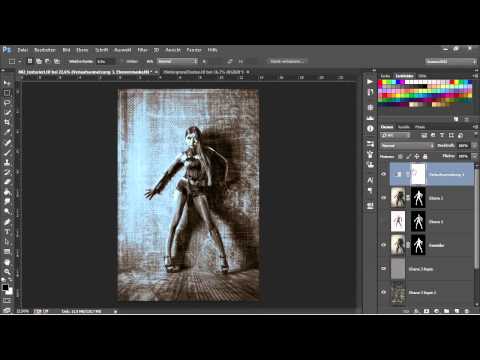Select the Dodge tool
The width and height of the screenshot is (480, 360).
click(x=7, y=211)
